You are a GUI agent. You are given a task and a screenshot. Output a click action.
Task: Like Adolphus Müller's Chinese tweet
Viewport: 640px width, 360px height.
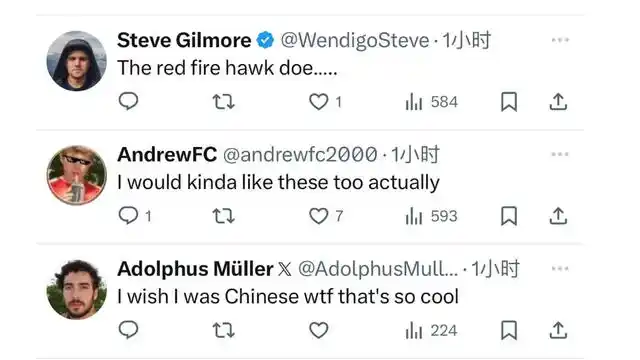[318, 330]
